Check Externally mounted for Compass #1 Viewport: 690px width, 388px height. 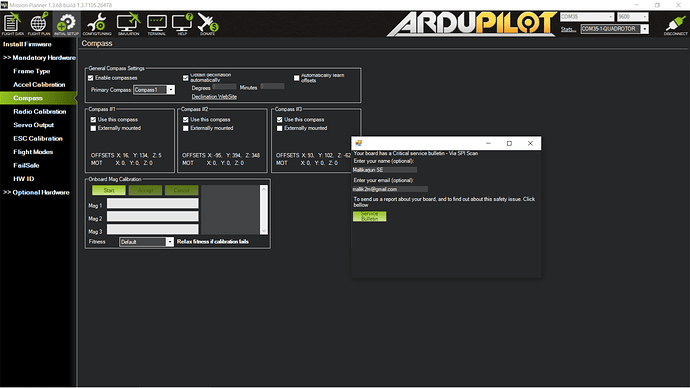(93, 128)
